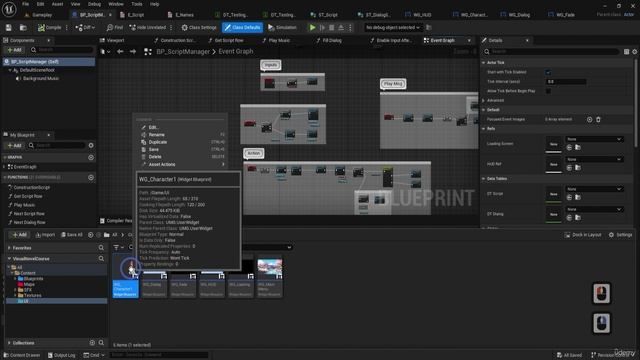The width and height of the screenshot is (640, 360).
Task: Open the Tools menu
Action: pyautogui.click(x=137, y=4)
